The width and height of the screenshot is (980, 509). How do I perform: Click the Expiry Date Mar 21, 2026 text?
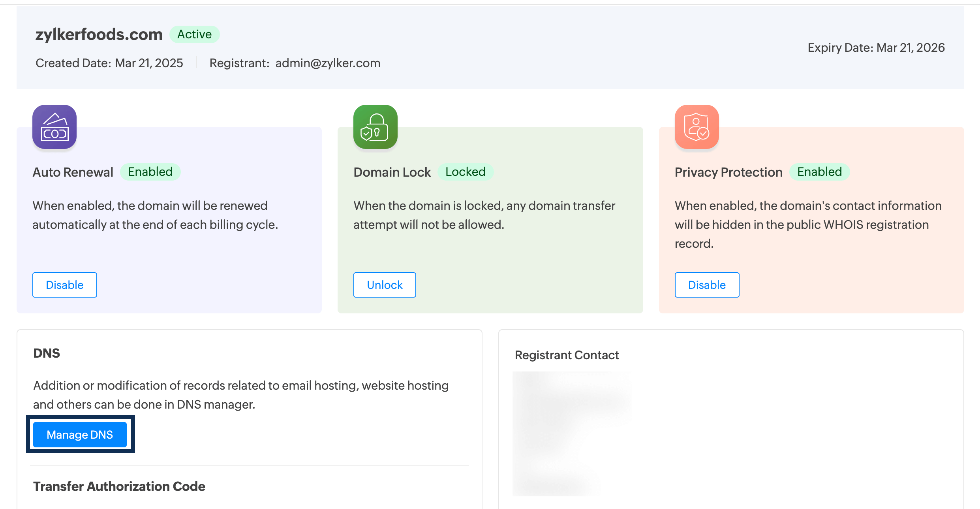[x=876, y=47]
